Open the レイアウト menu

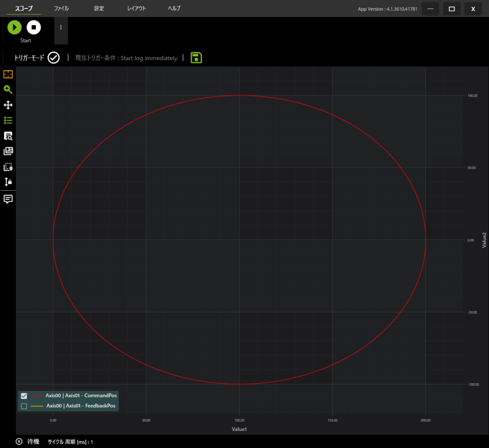tap(137, 9)
